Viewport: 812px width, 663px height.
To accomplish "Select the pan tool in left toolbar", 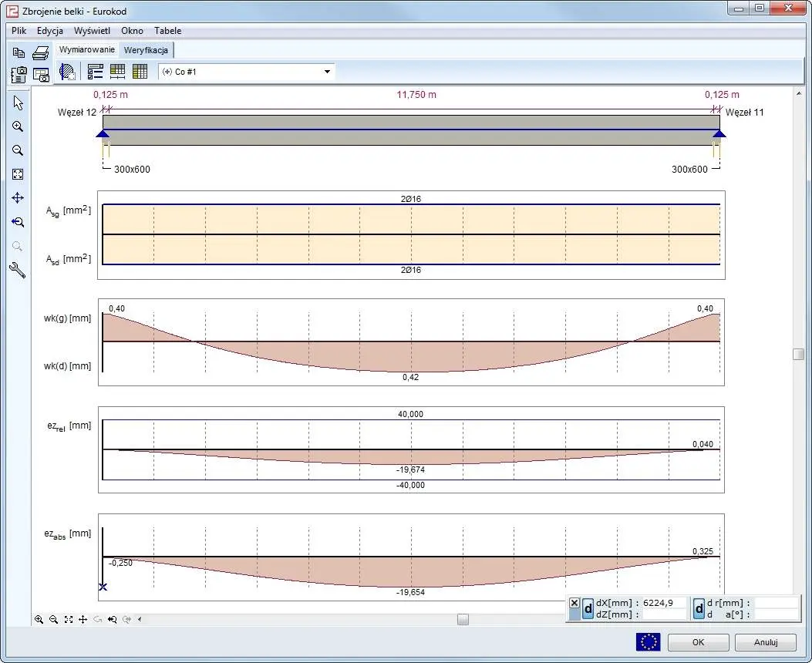I will pos(18,198).
